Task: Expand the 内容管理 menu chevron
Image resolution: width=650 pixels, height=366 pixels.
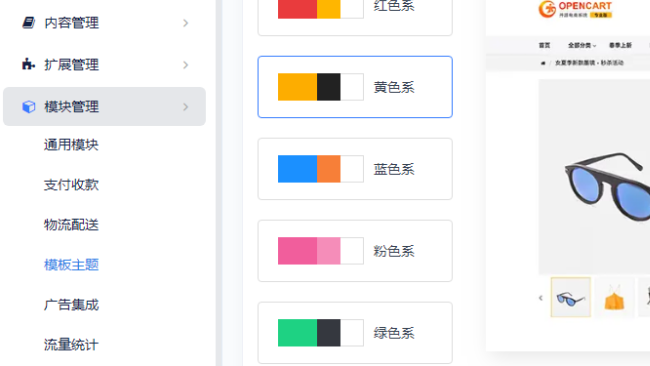Action: click(185, 23)
